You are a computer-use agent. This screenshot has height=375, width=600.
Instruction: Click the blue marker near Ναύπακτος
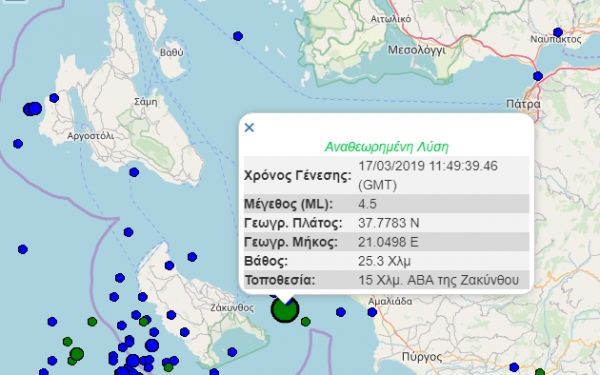558,32
